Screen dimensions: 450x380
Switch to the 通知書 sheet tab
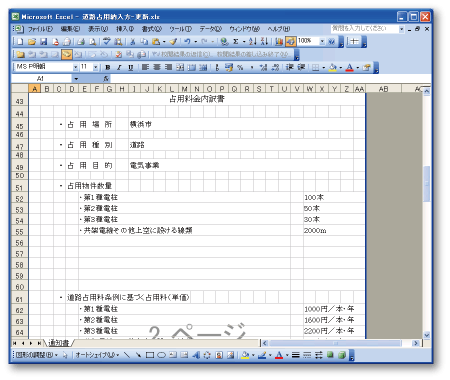(59, 343)
